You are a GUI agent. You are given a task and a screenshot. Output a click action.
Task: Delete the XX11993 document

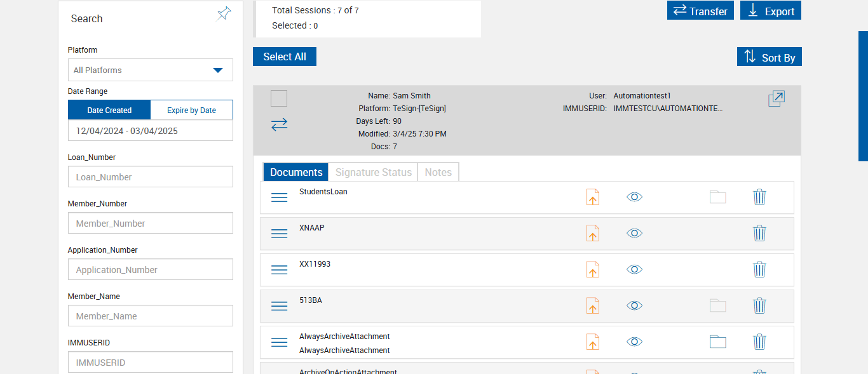pyautogui.click(x=759, y=269)
